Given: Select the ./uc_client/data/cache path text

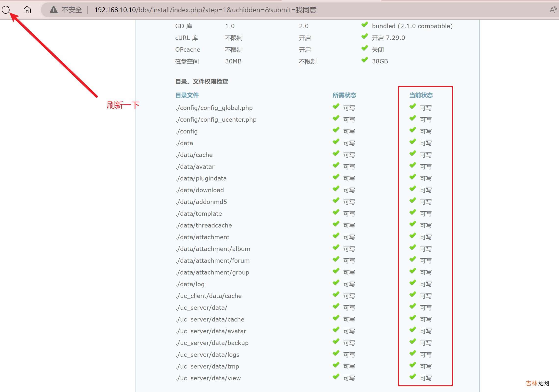Looking at the screenshot, I should click(209, 296).
